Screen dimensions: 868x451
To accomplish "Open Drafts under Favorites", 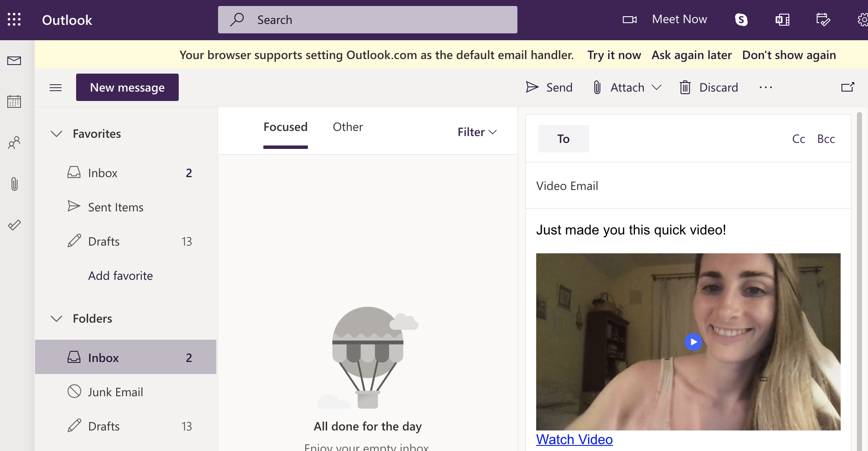I will pos(126,241).
